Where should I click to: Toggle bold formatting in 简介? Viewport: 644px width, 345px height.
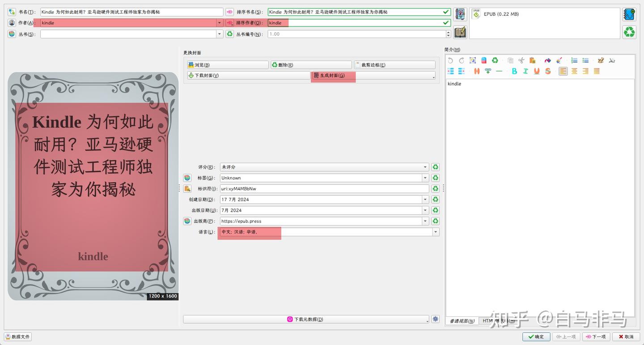514,71
